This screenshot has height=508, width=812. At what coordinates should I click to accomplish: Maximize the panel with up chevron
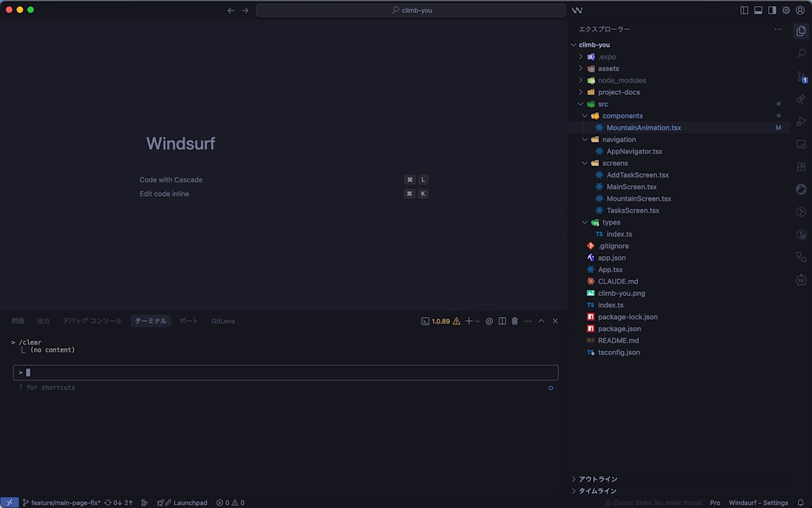point(541,321)
